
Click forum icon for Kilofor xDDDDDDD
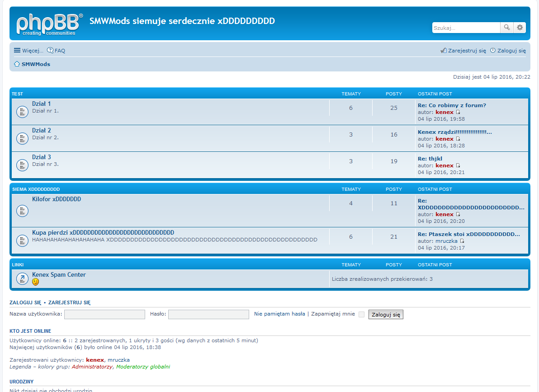(23, 211)
